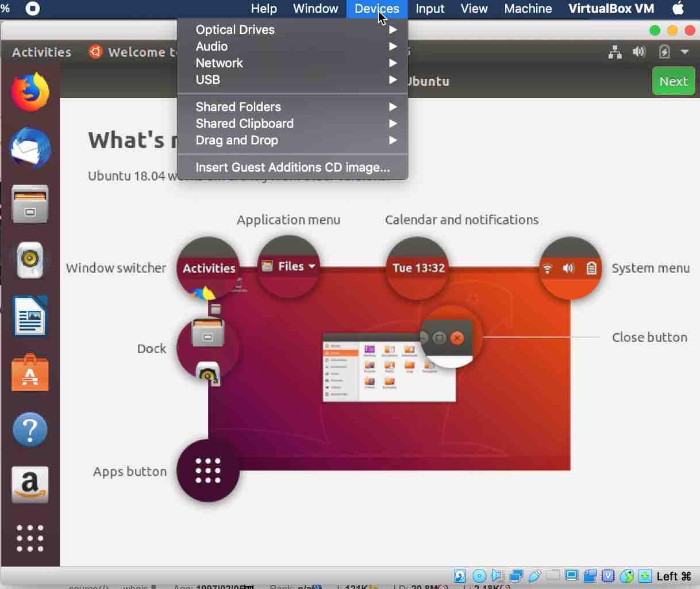Click Activities in the Ubuntu top bar
Image resolution: width=700 pixels, height=589 pixels.
coord(41,52)
